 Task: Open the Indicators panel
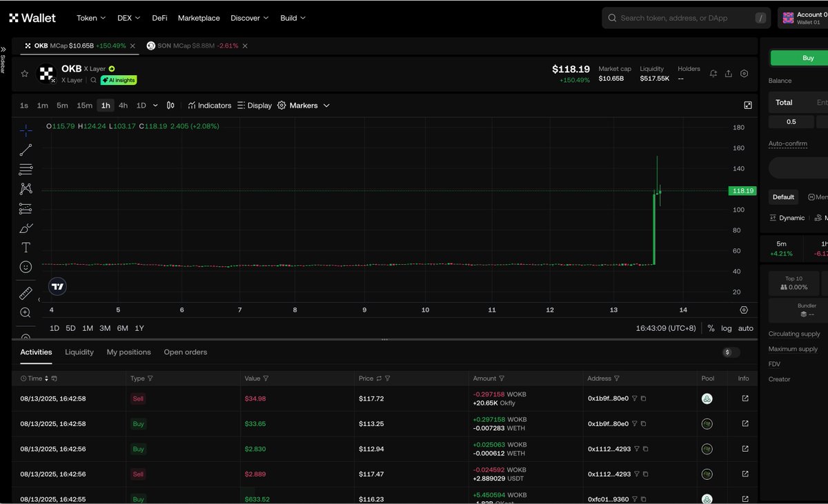point(209,105)
